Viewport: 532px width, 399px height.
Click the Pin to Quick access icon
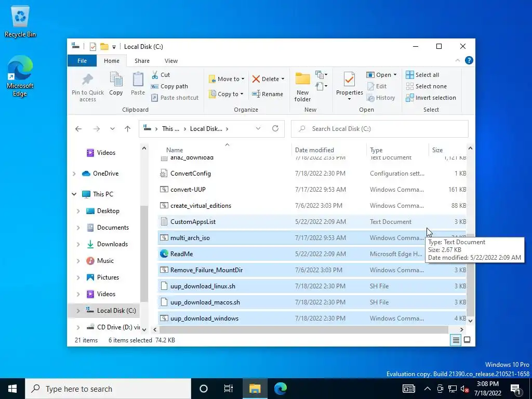click(x=87, y=80)
